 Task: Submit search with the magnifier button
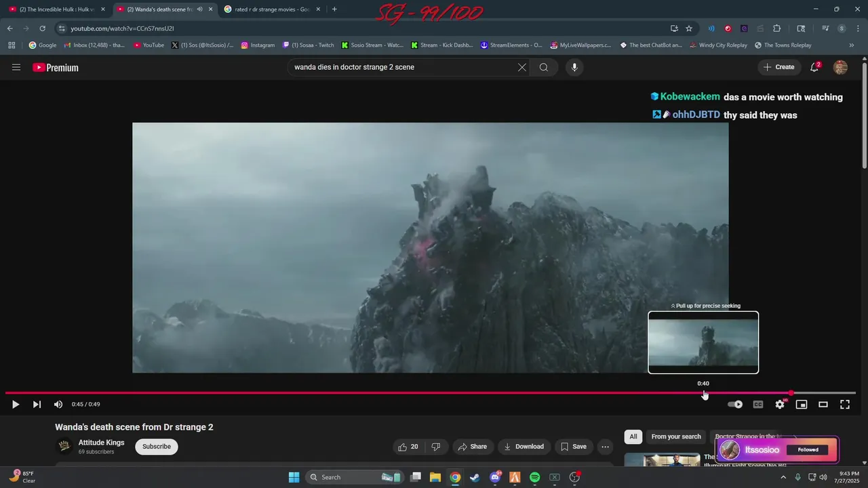coord(544,67)
